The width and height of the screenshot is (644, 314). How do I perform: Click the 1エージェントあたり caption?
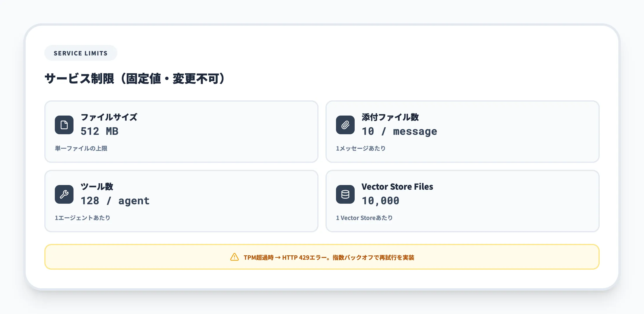[83, 218]
